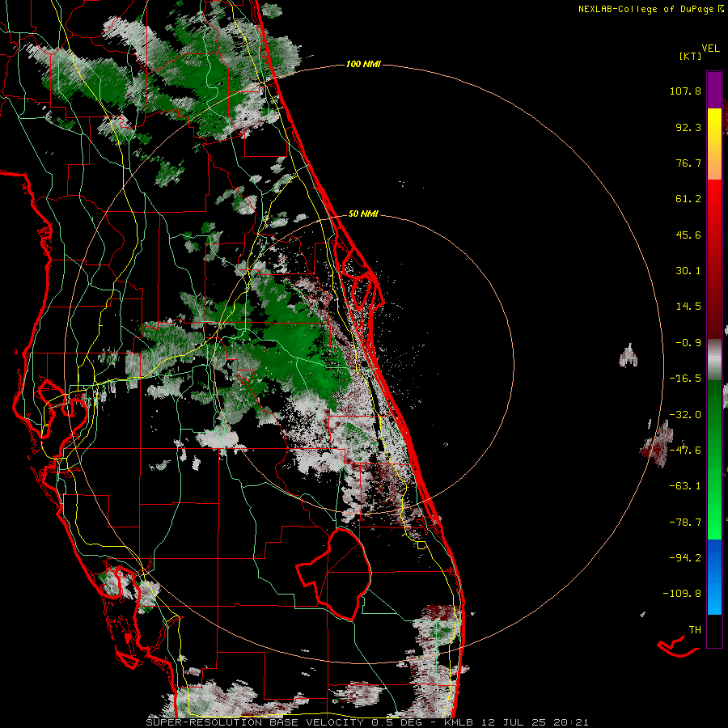Click the -94.2 legend value
The width and height of the screenshot is (728, 728).
[x=685, y=558]
